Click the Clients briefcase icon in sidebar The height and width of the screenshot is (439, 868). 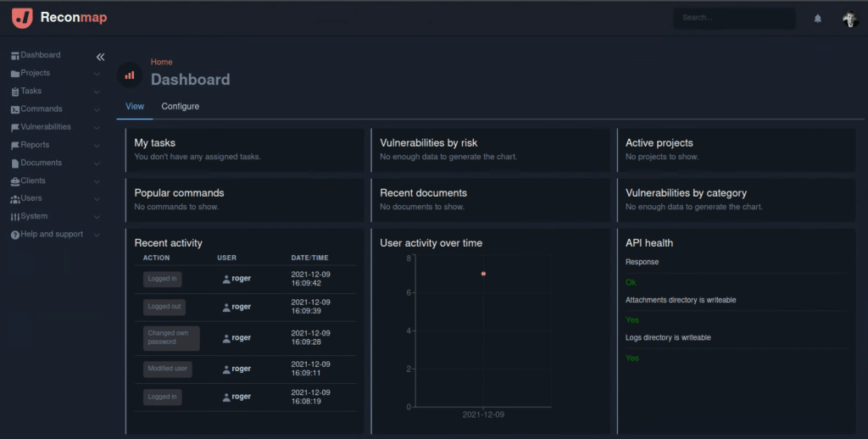[14, 181]
